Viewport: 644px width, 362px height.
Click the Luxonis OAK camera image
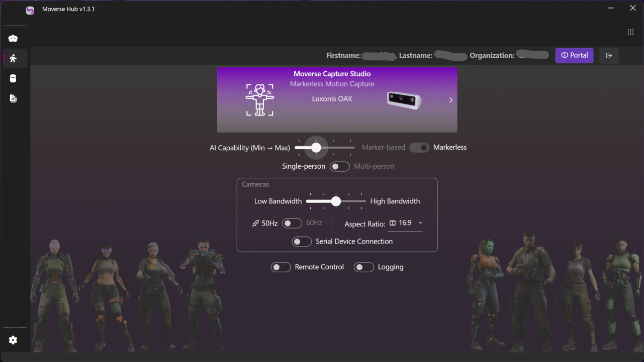click(x=404, y=100)
